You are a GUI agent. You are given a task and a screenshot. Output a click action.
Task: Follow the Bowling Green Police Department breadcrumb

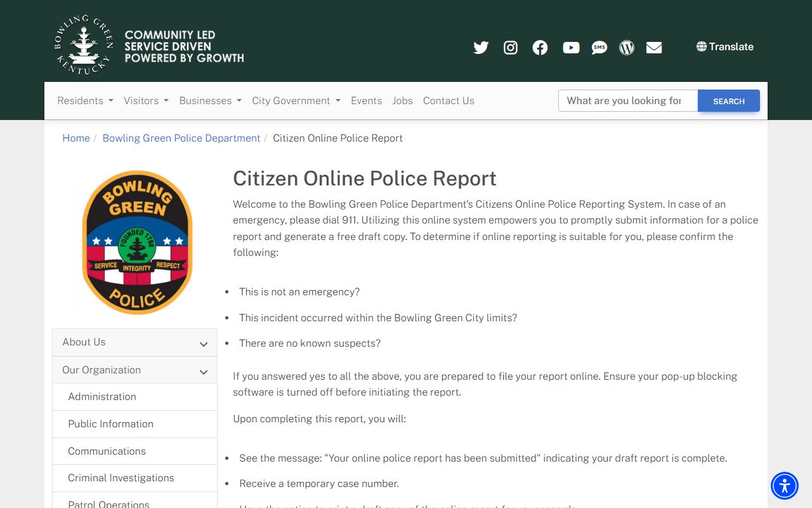pos(181,138)
